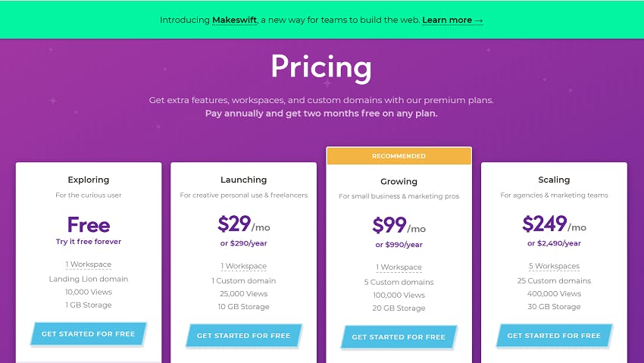Click Get Started For Free under Exploring plan

click(x=89, y=334)
